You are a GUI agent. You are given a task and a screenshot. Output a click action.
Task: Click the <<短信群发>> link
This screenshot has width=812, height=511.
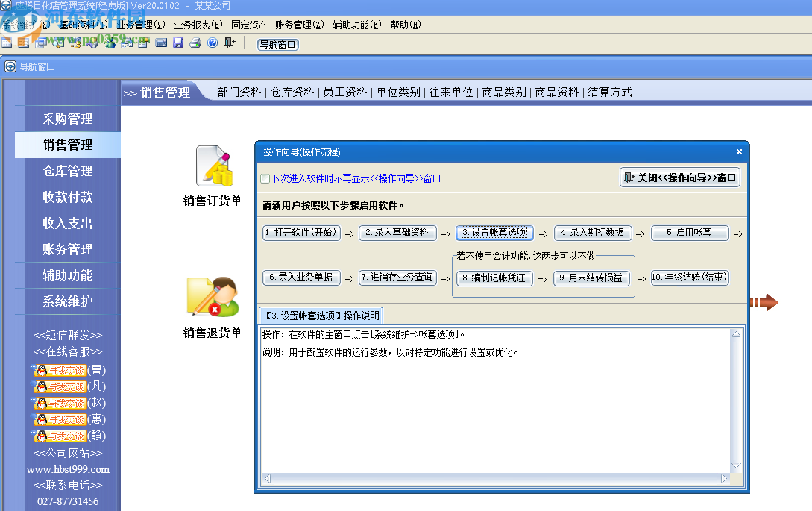click(68, 335)
